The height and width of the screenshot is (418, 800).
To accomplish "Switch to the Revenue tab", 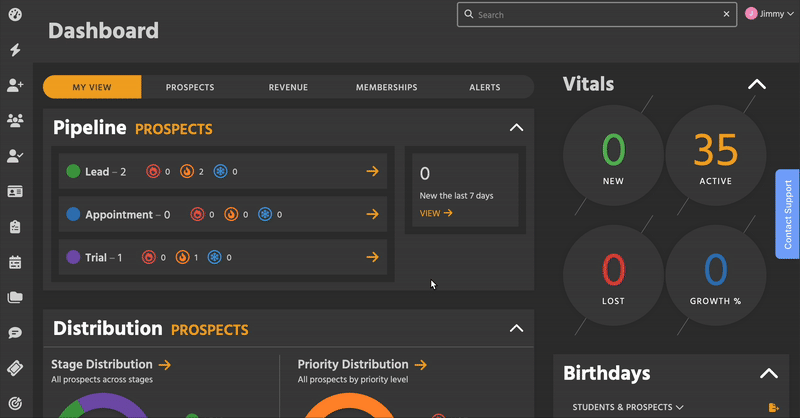I will click(288, 87).
